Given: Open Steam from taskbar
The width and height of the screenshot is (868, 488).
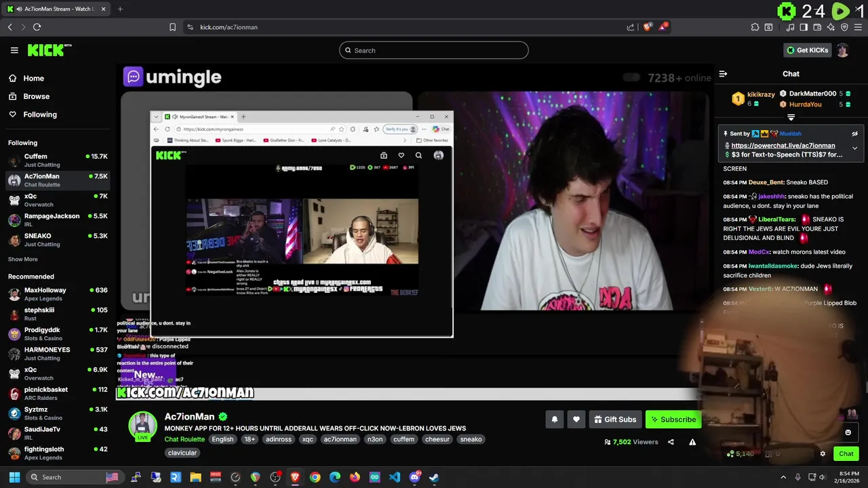Looking at the screenshot, I should tap(434, 477).
